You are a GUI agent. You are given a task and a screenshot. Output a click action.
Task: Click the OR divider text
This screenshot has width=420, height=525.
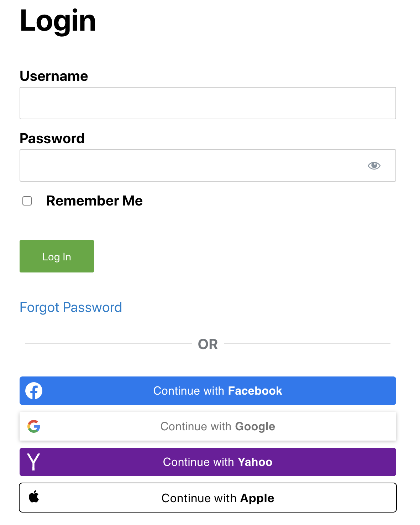pos(208,344)
